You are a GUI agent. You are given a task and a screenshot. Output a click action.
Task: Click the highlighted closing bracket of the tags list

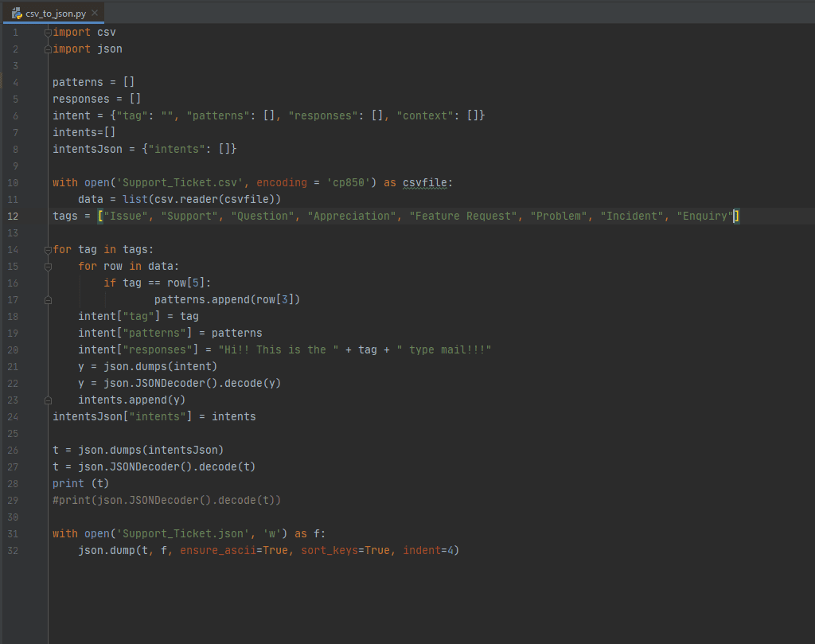point(737,217)
